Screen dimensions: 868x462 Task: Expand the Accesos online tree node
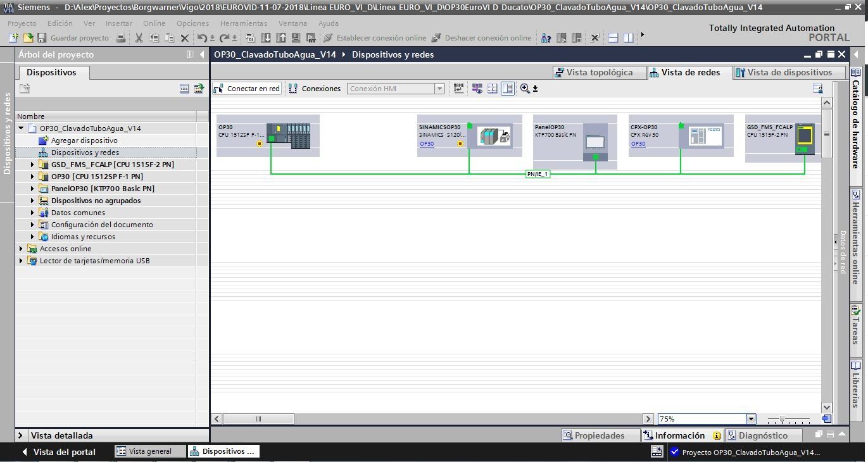21,249
